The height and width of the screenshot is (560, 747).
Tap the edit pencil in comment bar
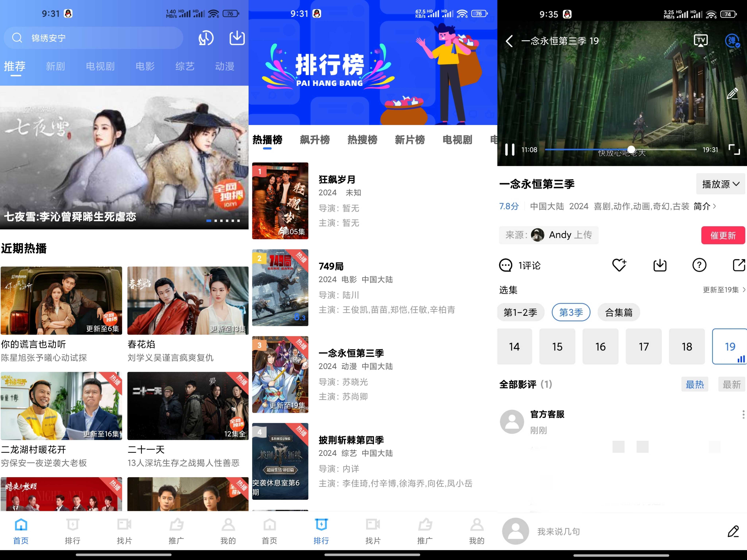click(733, 531)
